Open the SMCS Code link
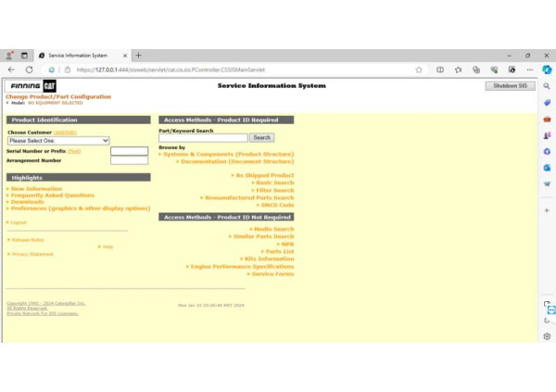 [x=277, y=205]
